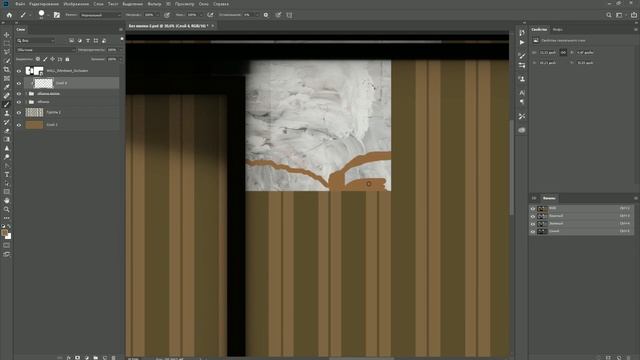Viewport: 640px width, 360px height.
Task: Select the Brush tool in the toolbox
Action: pos(7,104)
